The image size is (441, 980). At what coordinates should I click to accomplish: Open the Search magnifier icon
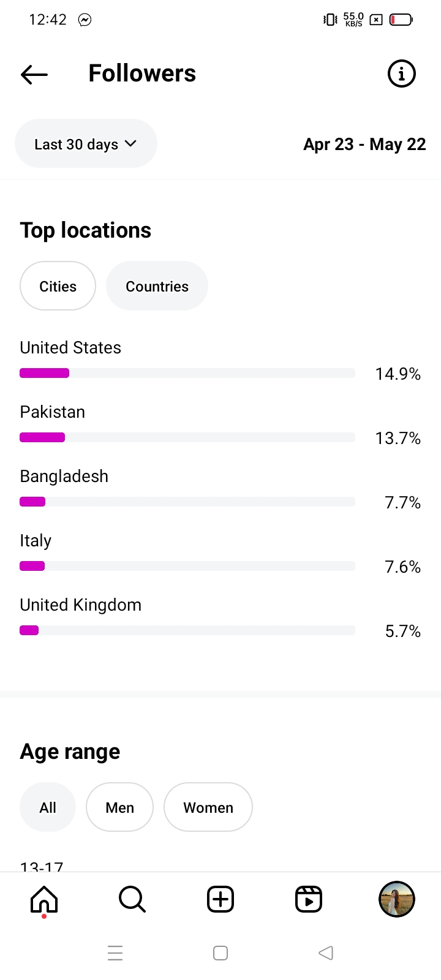pyautogui.click(x=132, y=899)
